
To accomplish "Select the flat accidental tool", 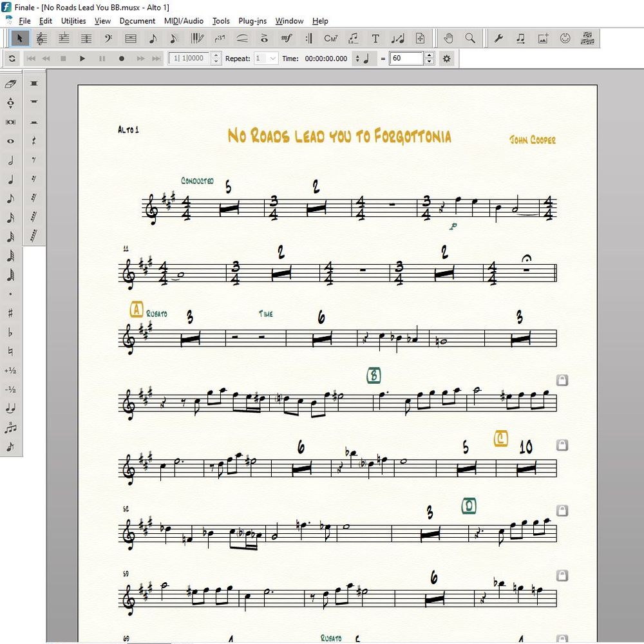I will [11, 332].
